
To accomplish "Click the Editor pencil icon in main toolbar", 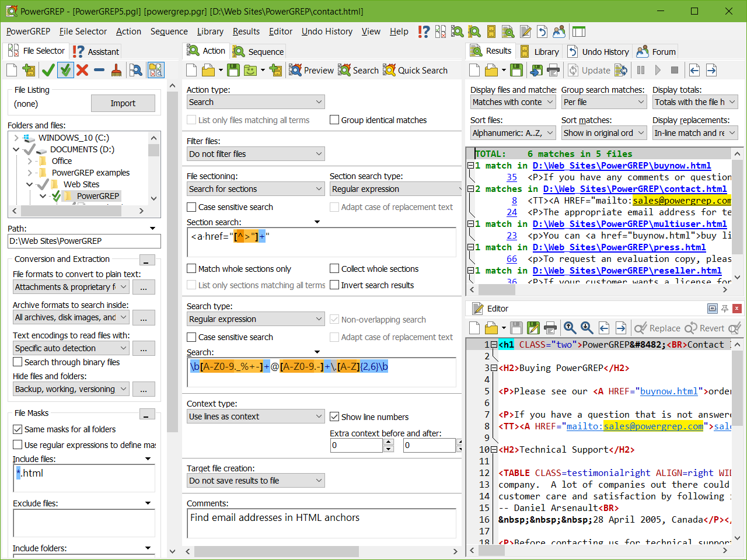I will (525, 32).
